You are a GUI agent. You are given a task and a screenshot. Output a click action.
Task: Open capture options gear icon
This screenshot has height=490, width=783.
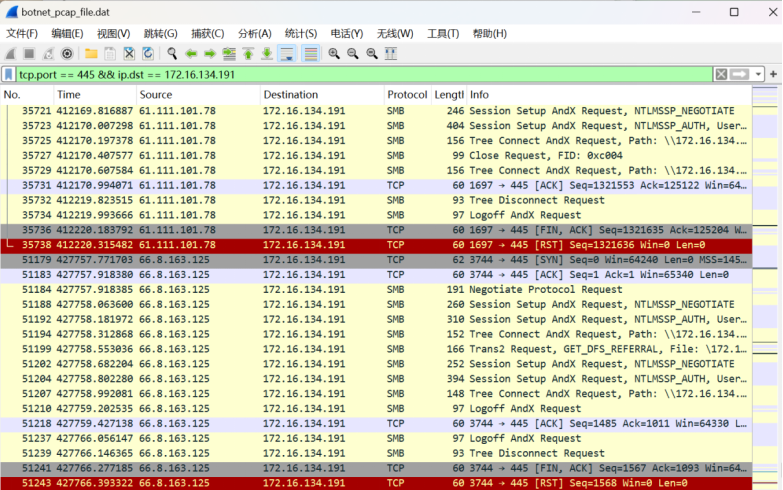67,53
